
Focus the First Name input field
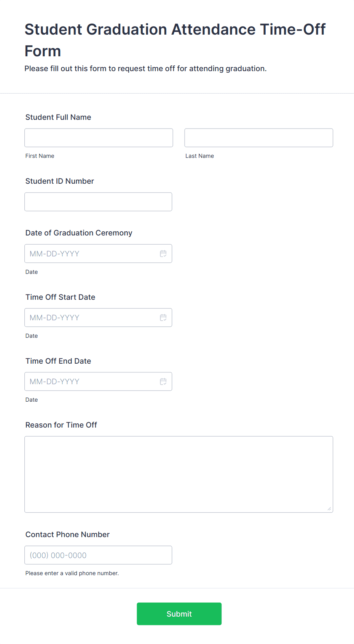[x=99, y=138]
